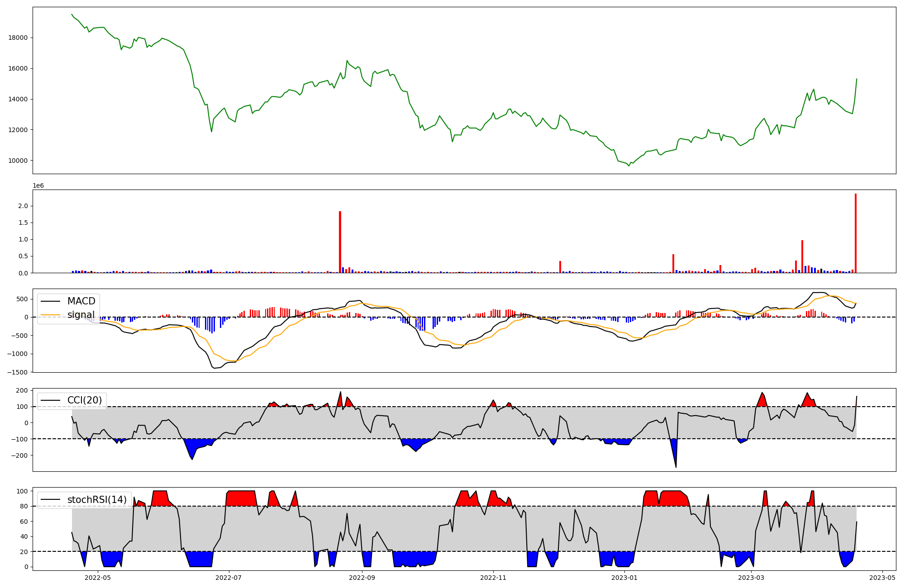The height and width of the screenshot is (588, 905).
Task: Click the orange signal legend line sample
Action: pyautogui.click(x=50, y=315)
